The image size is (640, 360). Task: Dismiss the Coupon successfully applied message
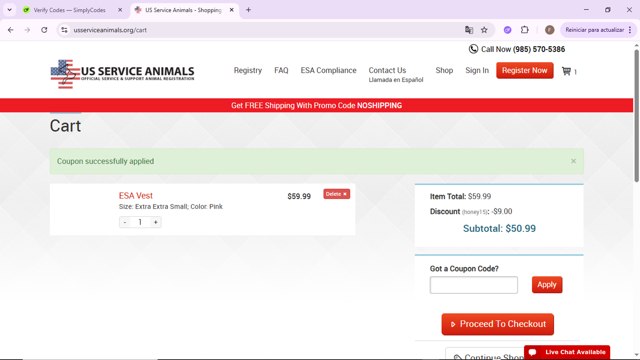pyautogui.click(x=573, y=161)
